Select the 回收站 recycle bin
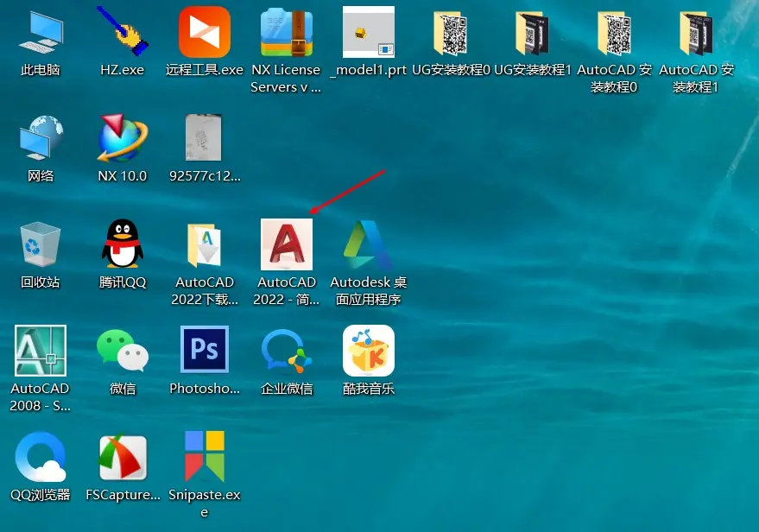This screenshot has height=532, width=759. 41,244
